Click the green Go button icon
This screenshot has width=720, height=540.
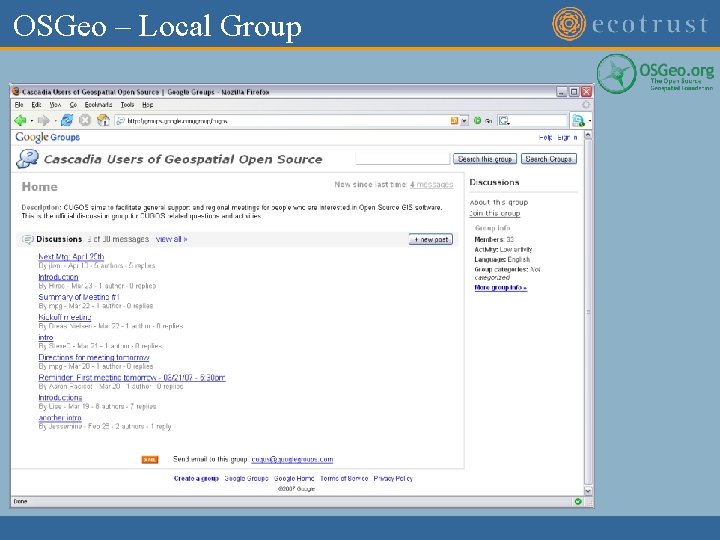tap(478, 121)
